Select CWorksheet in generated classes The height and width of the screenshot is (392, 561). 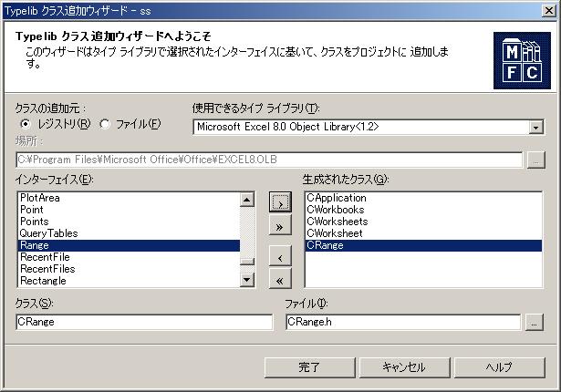[x=423, y=233]
